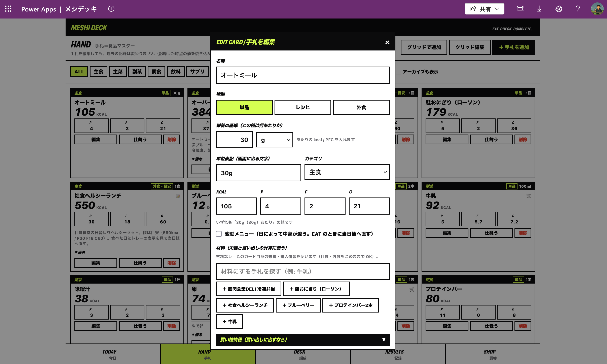Edit the 社食ヘルシーランチ card

[x=96, y=263]
